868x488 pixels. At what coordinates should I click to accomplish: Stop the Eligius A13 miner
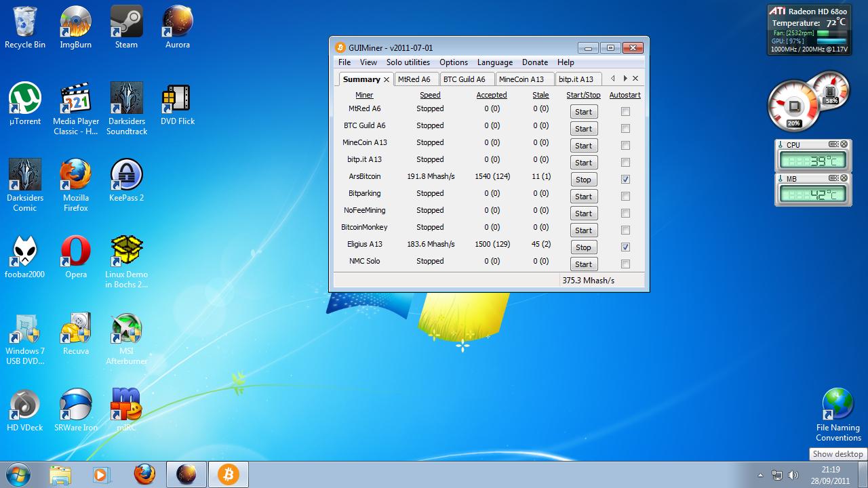583,247
